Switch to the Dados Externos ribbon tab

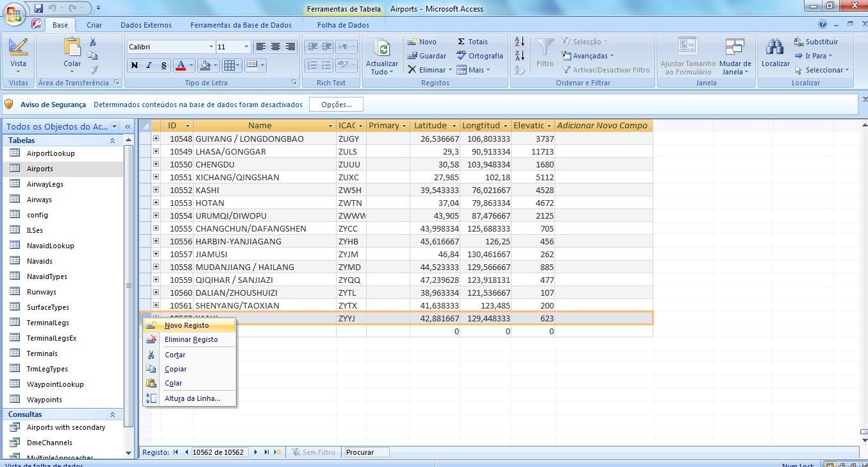tap(146, 25)
